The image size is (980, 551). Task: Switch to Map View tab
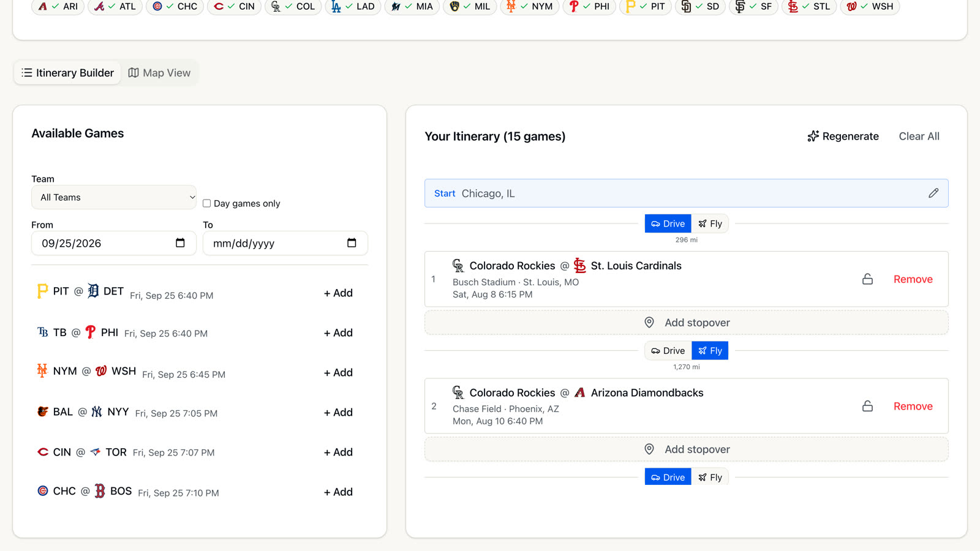(x=159, y=73)
